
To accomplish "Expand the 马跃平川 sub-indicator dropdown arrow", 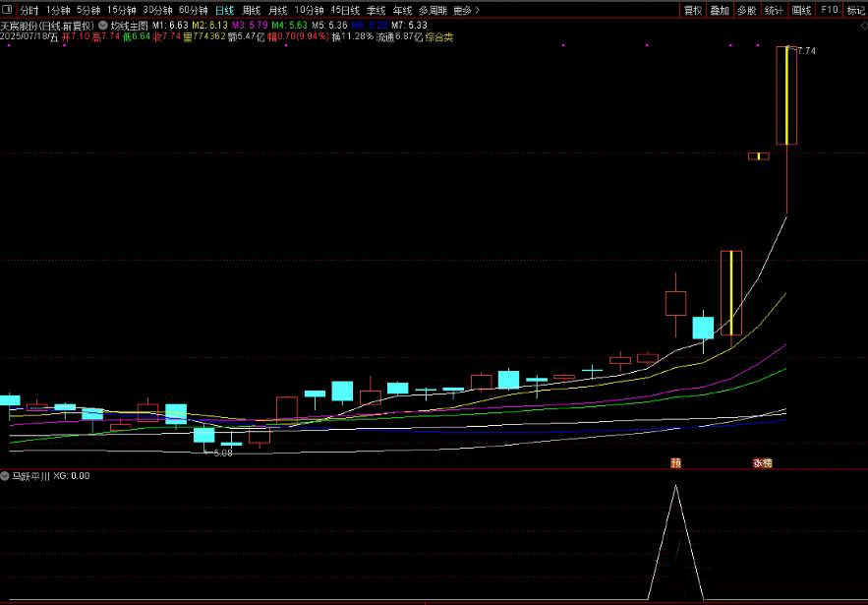I will coord(5,476).
